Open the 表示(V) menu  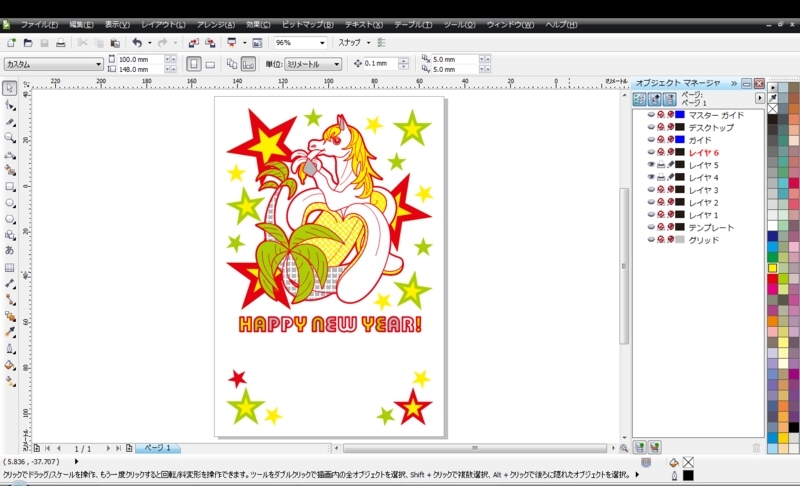117,24
